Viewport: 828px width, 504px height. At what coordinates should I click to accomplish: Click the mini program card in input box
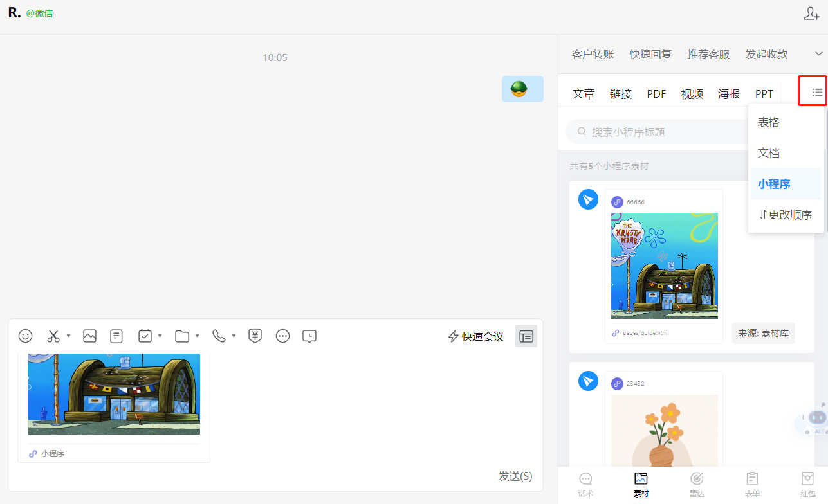click(114, 407)
